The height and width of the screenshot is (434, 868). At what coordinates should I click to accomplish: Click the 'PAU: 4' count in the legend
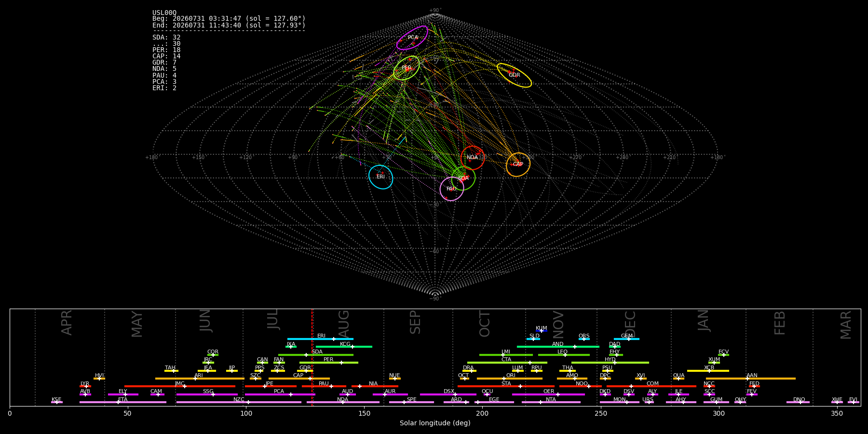pyautogui.click(x=164, y=75)
